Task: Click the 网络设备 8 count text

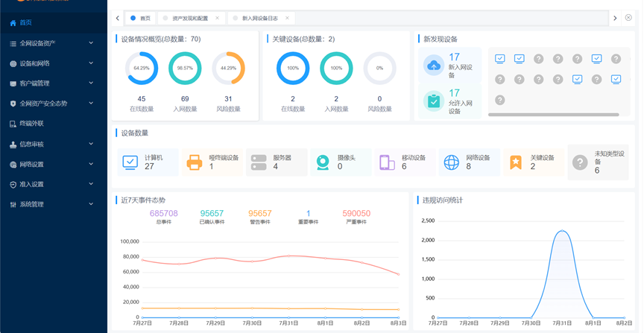Action: pyautogui.click(x=469, y=166)
